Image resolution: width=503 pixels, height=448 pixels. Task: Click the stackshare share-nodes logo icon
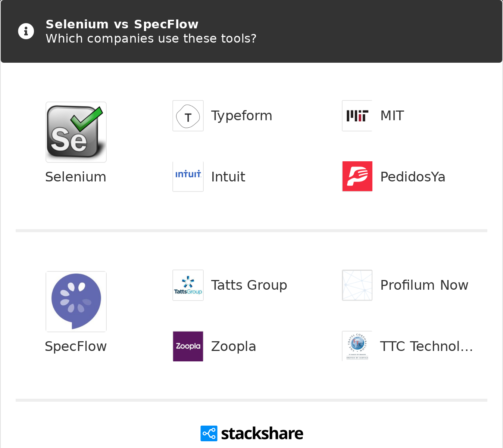pyautogui.click(x=209, y=433)
